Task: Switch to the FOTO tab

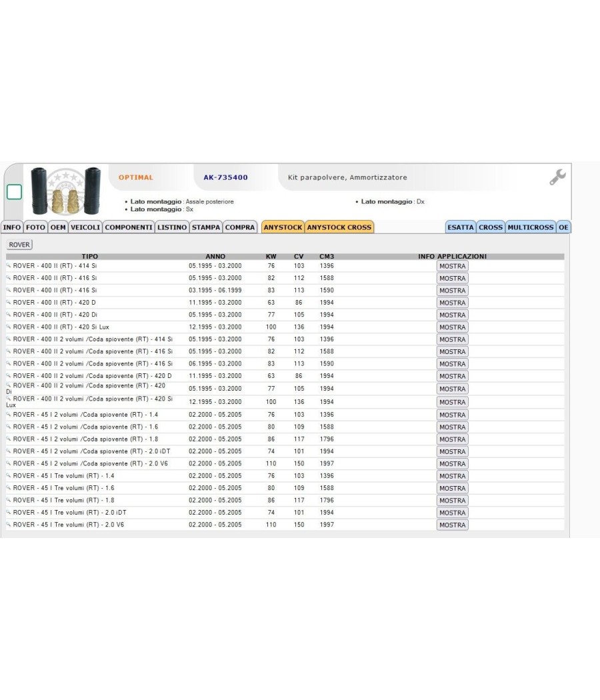Action: [36, 227]
